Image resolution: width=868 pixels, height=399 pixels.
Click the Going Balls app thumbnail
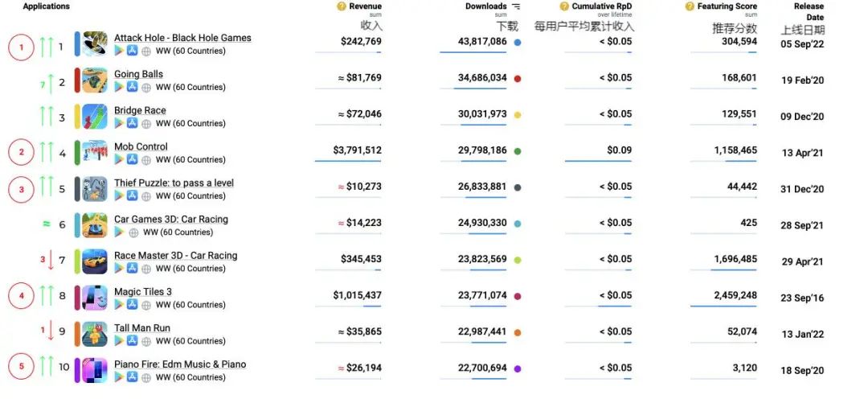[94, 80]
